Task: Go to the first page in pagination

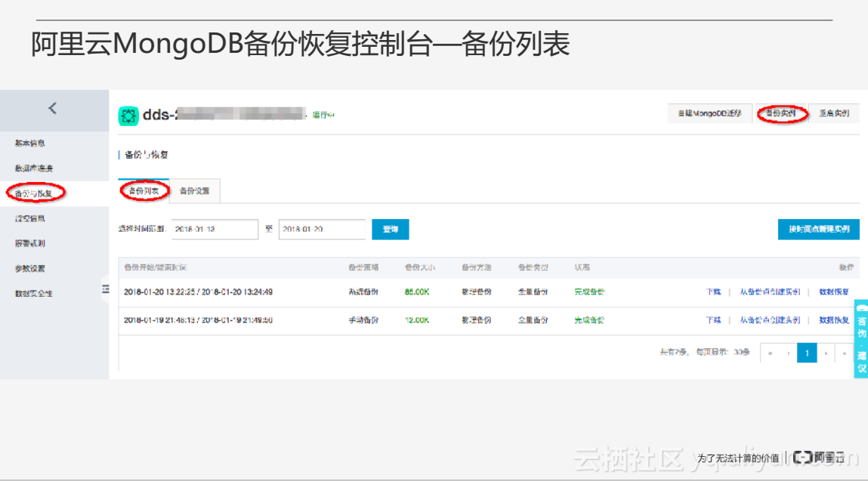Action: point(770,353)
